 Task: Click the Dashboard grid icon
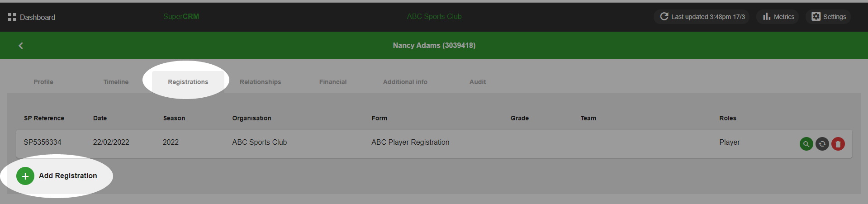pos(12,17)
